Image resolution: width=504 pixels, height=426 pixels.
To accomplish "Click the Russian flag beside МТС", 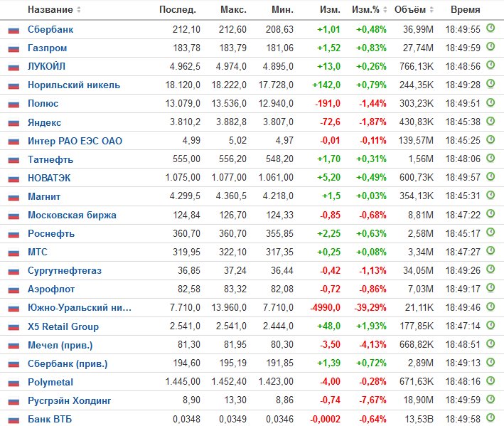I will click(14, 252).
